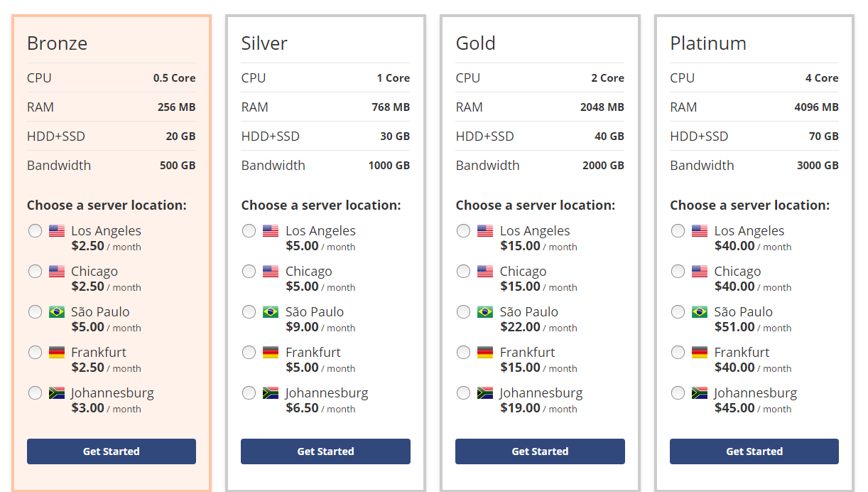This screenshot has height=492, width=868.
Task: Select Los Angeles radio in Bronze plan
Action: point(35,230)
